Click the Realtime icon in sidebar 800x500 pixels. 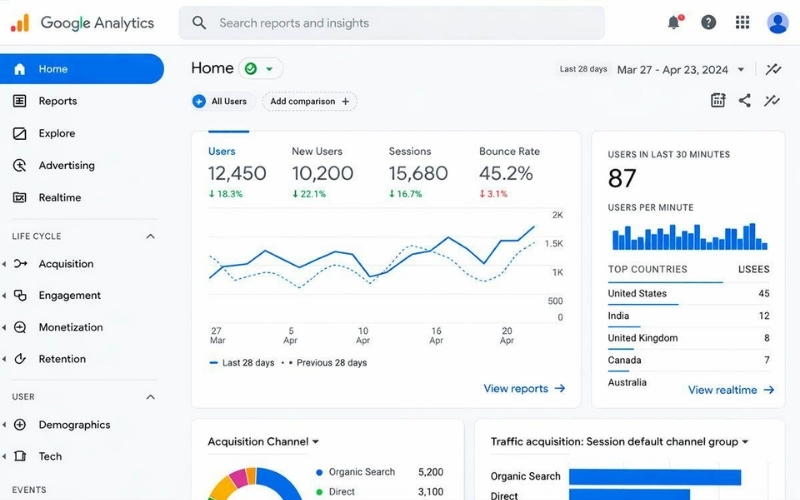click(19, 197)
